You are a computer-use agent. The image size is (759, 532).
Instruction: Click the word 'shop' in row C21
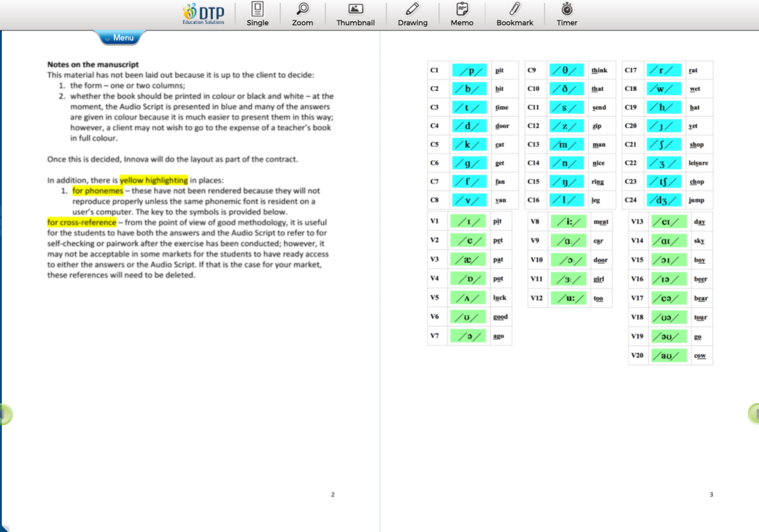point(696,145)
